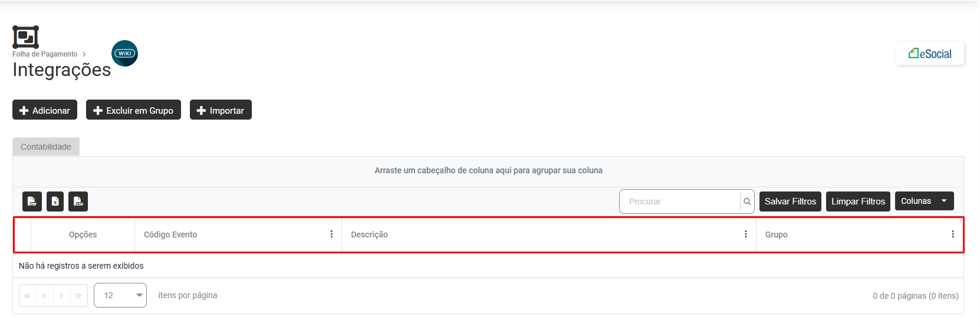Go to last page arrow
Viewport: 980px width, 327px height.
coord(78,296)
